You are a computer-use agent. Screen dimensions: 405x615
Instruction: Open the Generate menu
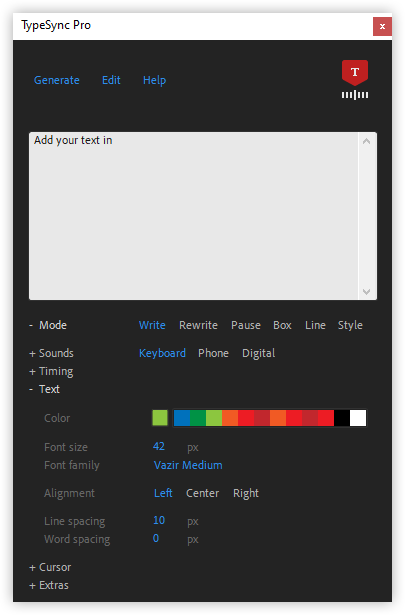(x=57, y=80)
